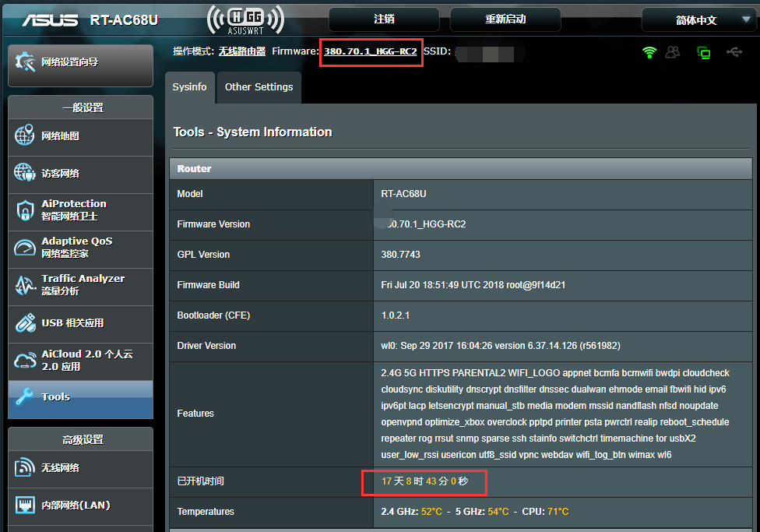The image size is (760, 532).
Task: Open the 智能网络卫士 menu item
Action: coord(80,211)
